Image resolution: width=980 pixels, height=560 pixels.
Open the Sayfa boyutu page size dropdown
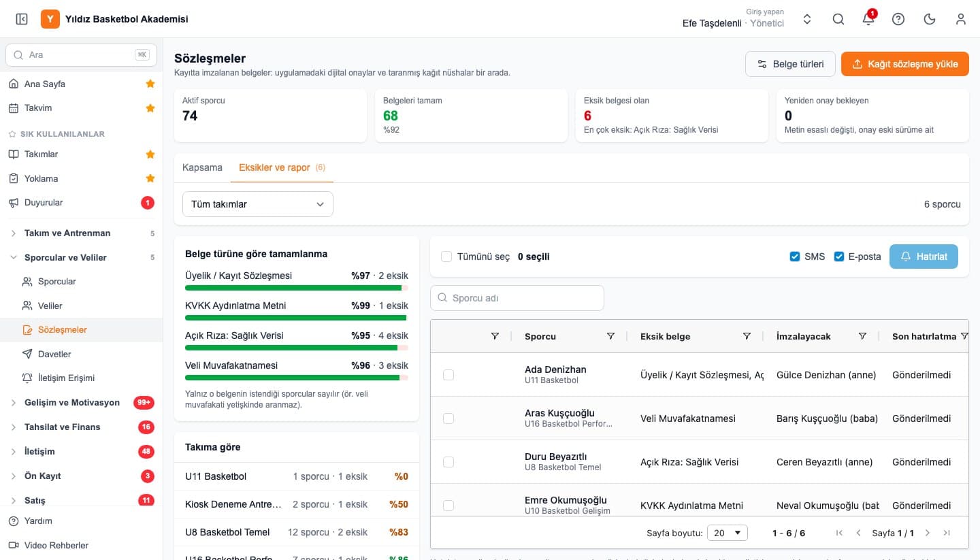(728, 533)
